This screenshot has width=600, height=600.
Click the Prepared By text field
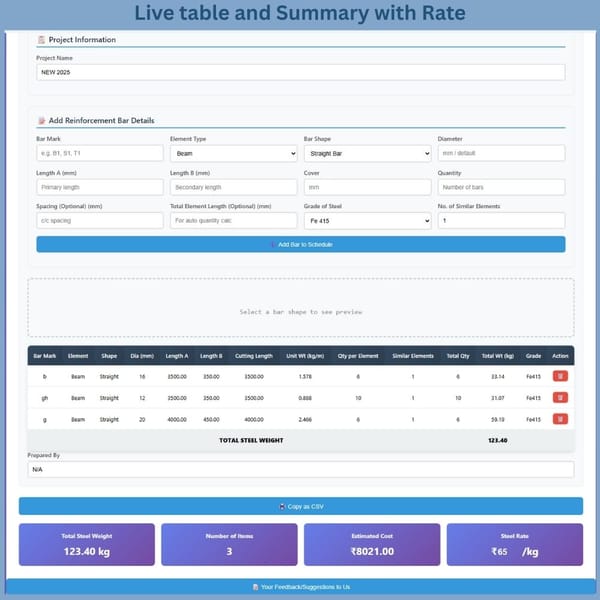coord(300,469)
